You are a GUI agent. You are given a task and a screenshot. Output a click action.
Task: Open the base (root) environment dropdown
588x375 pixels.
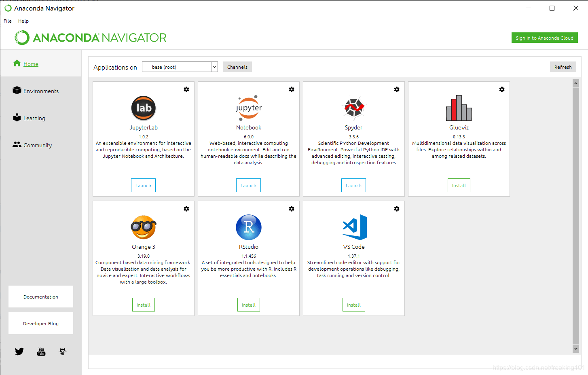[180, 67]
